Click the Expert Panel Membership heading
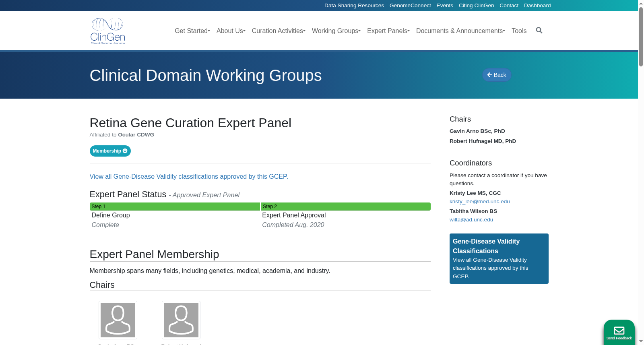This screenshot has height=345, width=644. (154, 254)
